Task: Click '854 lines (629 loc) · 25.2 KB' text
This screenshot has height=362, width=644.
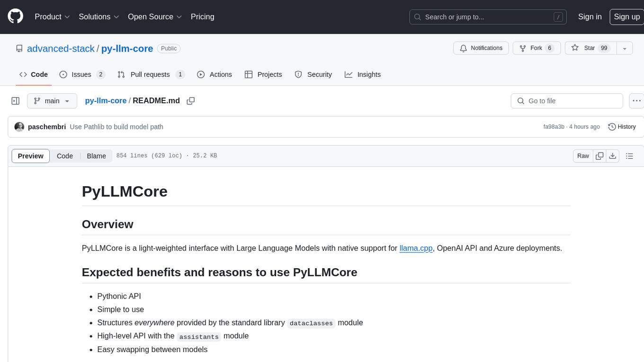Action: 166,156
